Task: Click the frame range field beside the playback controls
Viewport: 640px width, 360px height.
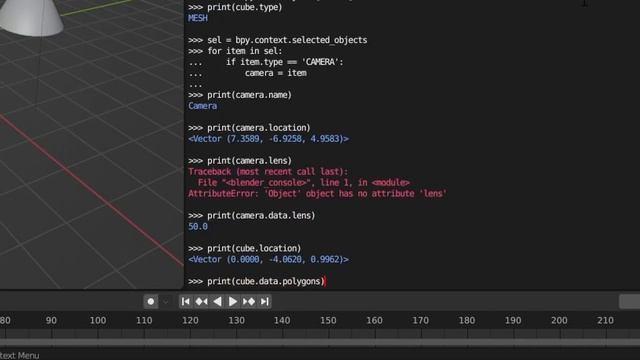Action: pos(629,302)
